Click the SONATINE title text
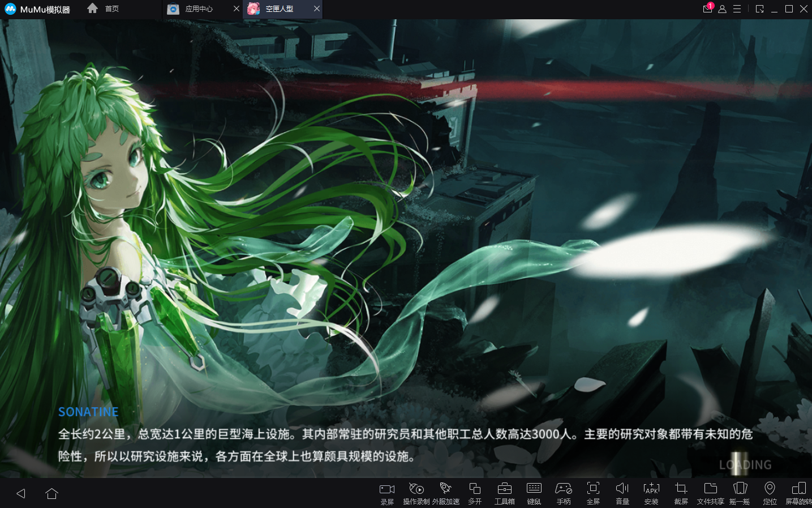 88,412
